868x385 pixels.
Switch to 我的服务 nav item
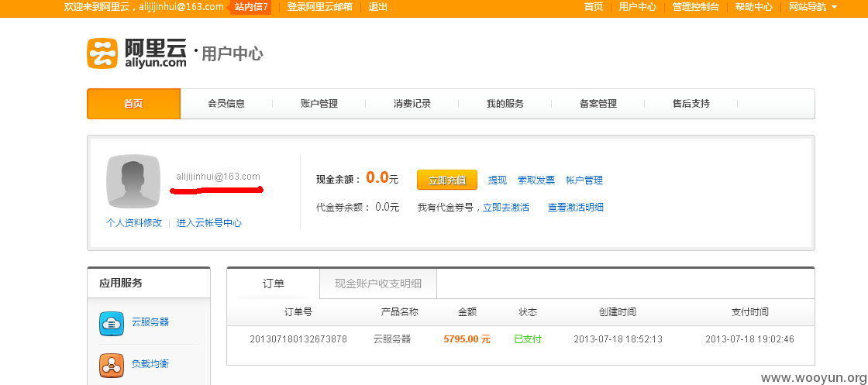505,104
